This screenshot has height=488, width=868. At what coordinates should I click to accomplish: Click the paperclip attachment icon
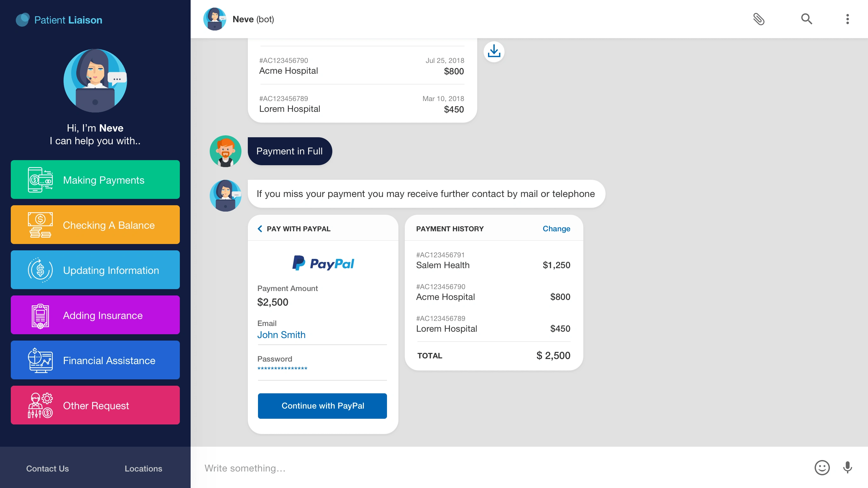click(x=758, y=19)
